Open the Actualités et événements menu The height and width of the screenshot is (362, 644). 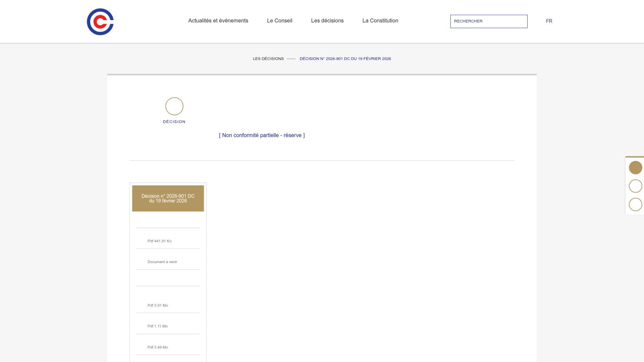218,21
